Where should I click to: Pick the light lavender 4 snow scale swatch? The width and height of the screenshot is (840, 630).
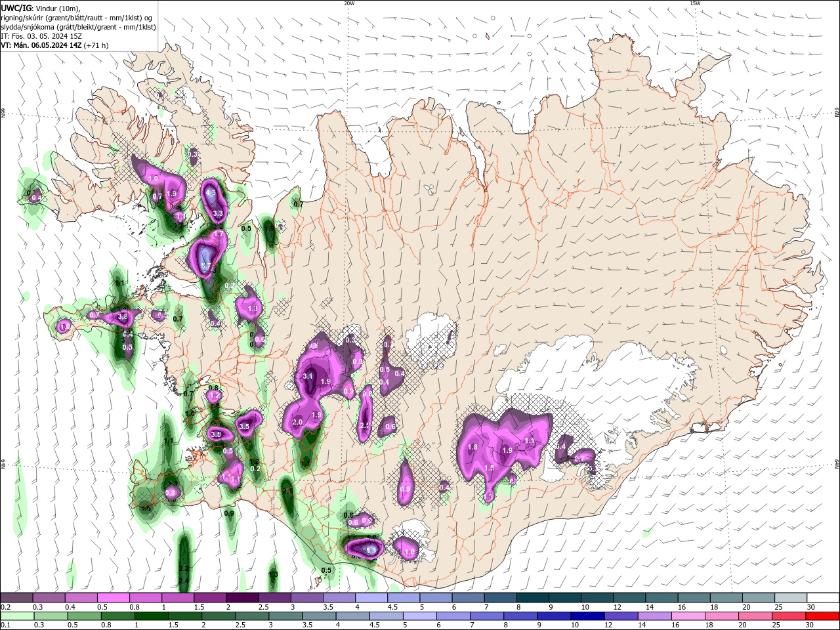(371, 598)
